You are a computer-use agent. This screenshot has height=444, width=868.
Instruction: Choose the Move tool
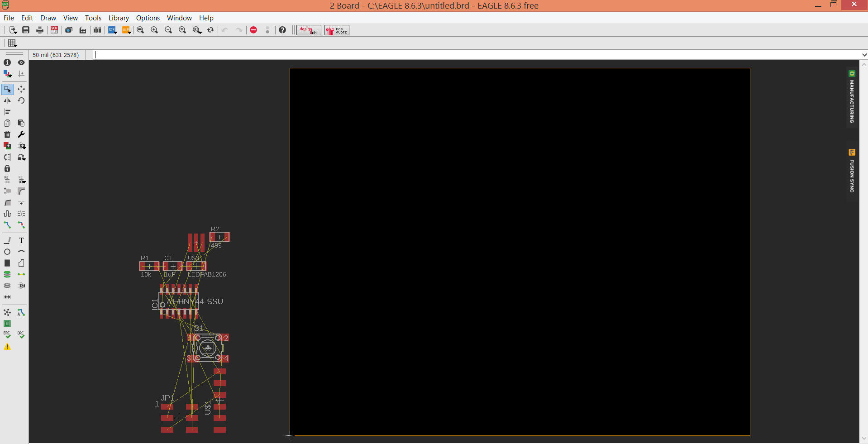click(21, 89)
